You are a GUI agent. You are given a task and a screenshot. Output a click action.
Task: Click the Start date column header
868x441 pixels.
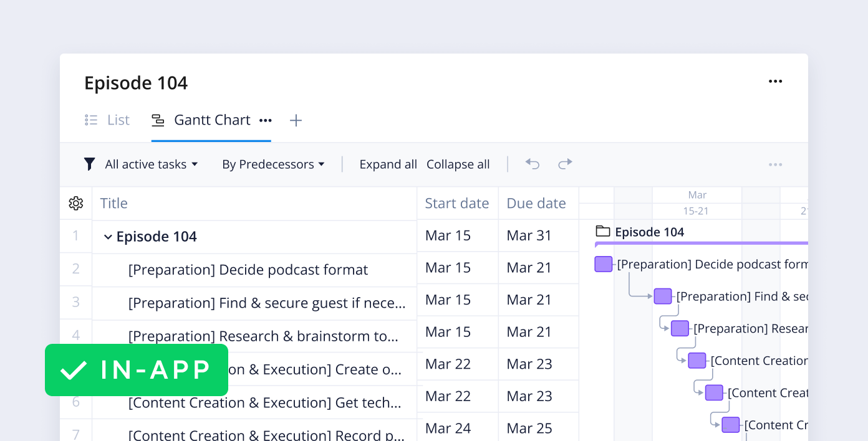(456, 203)
